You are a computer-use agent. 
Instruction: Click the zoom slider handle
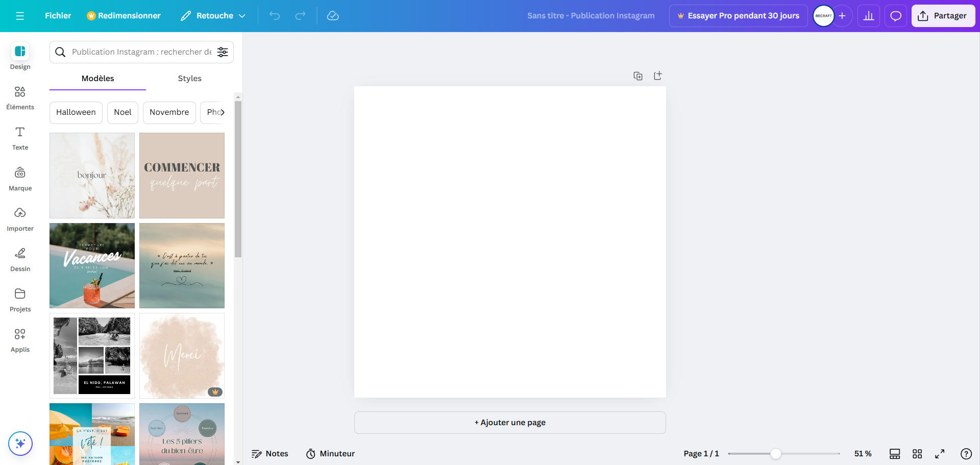776,454
